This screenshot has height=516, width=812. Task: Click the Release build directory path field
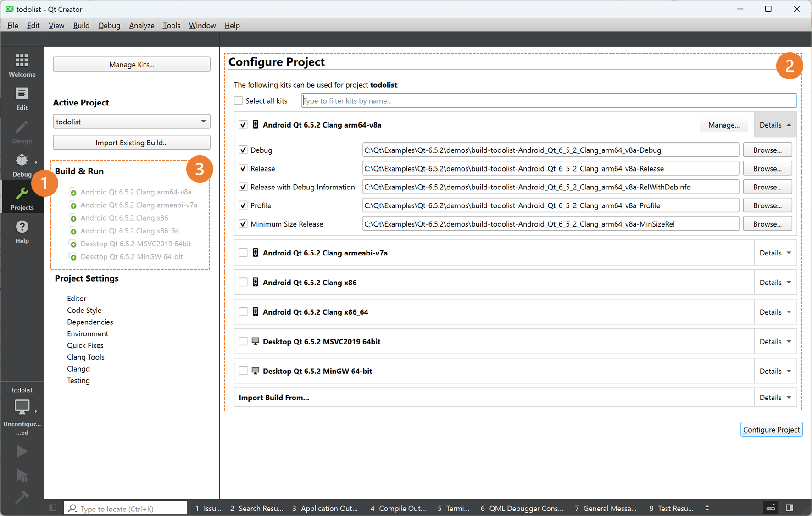point(551,168)
